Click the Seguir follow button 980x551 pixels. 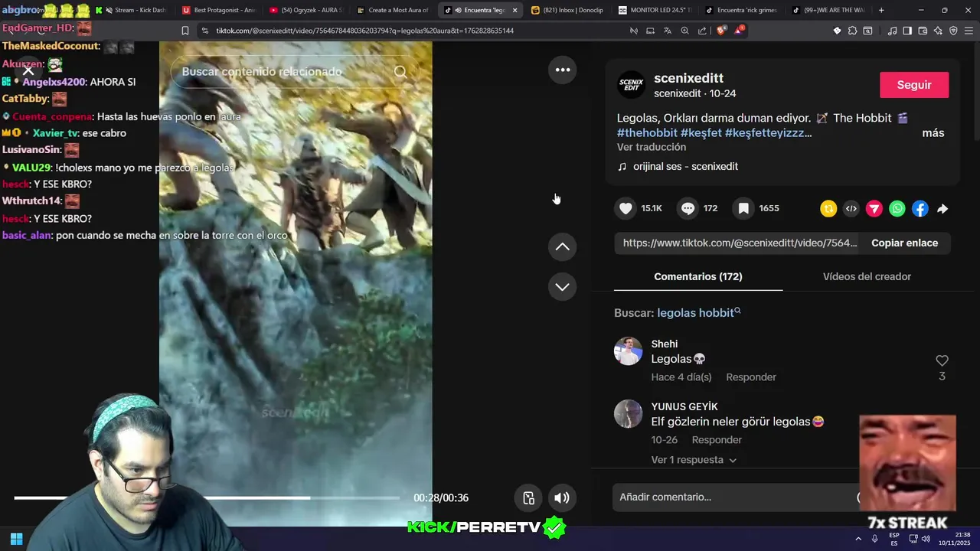pyautogui.click(x=914, y=85)
